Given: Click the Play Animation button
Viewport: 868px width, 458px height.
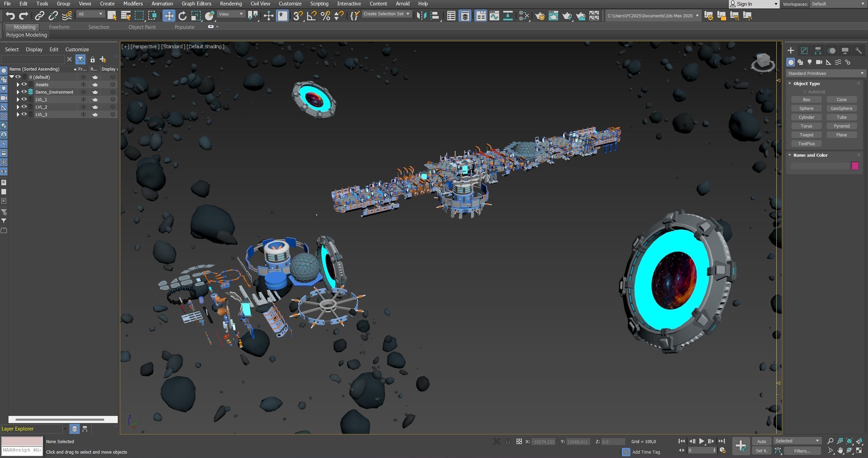Looking at the screenshot, I should coord(701,441).
